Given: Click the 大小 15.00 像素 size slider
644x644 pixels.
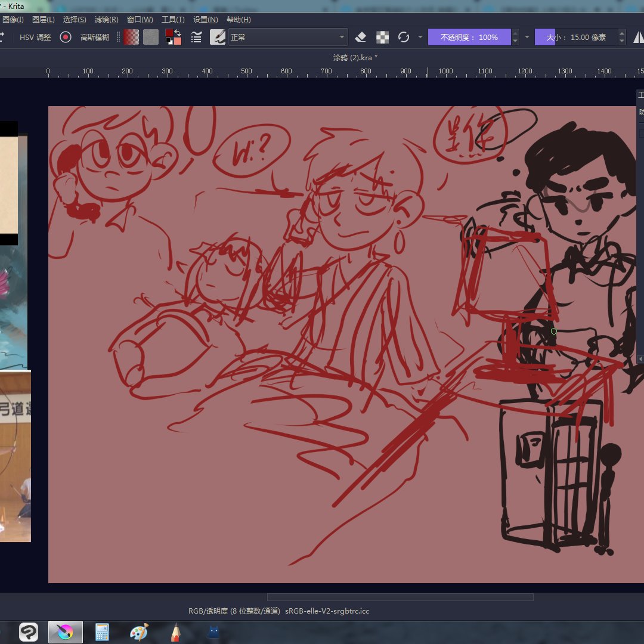Looking at the screenshot, I should (x=576, y=37).
